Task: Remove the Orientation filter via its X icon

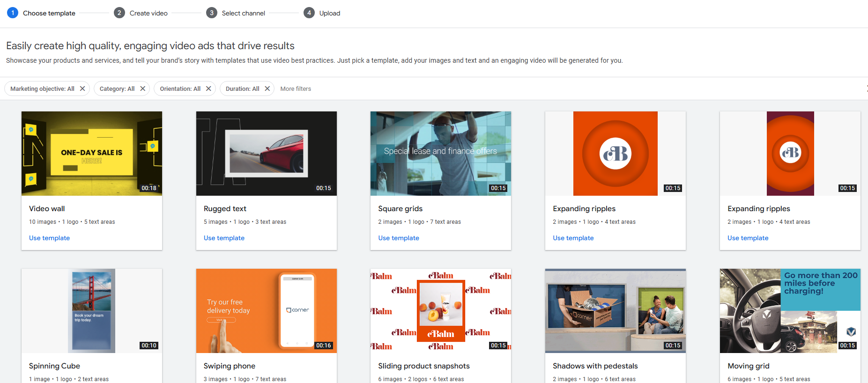Action: pos(208,88)
